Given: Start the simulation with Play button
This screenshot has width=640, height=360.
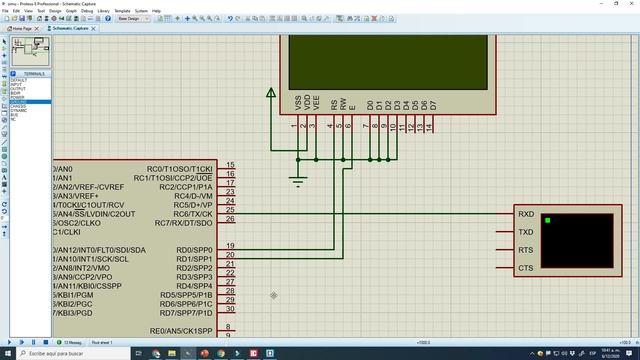Looking at the screenshot, I should (9, 342).
